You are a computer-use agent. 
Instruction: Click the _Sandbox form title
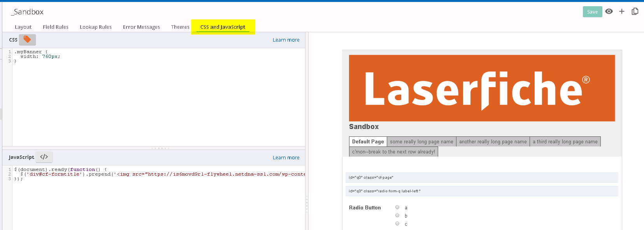pos(27,12)
